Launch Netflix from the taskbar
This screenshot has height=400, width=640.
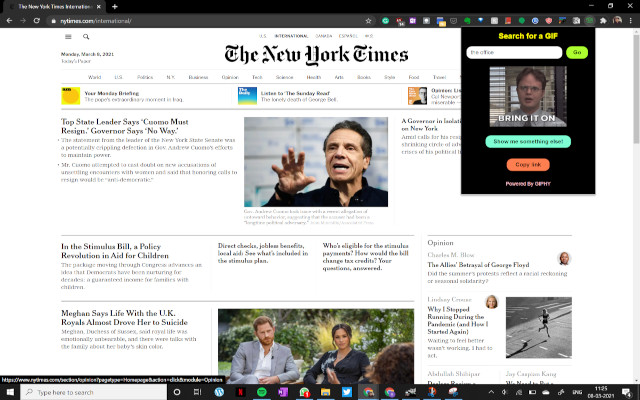click(x=240, y=392)
